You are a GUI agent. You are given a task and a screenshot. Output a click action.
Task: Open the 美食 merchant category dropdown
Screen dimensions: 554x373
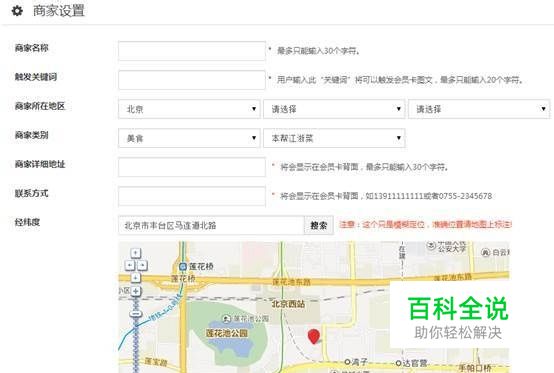click(189, 138)
